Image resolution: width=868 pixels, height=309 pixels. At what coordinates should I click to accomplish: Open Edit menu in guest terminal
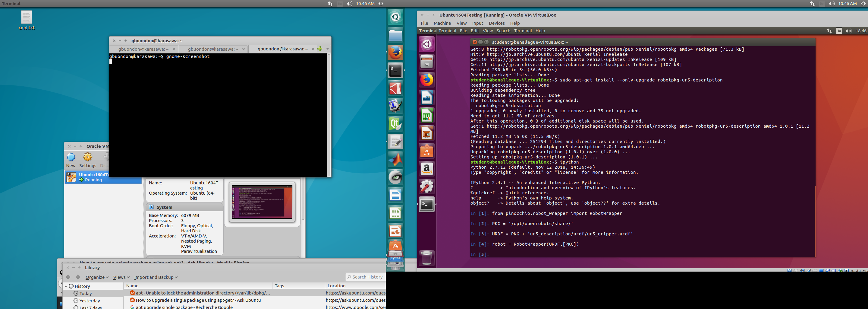click(x=475, y=31)
